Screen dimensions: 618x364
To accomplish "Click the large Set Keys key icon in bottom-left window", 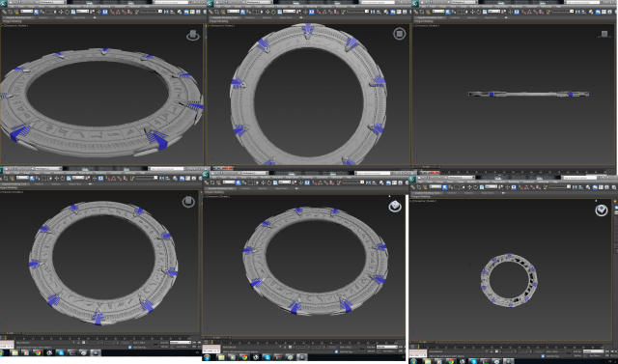I will [155, 345].
